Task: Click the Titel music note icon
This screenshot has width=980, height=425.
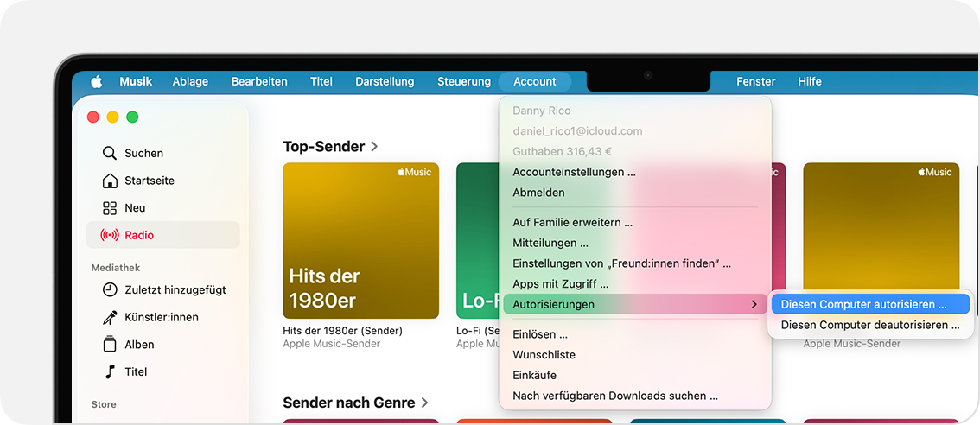Action: tap(110, 371)
